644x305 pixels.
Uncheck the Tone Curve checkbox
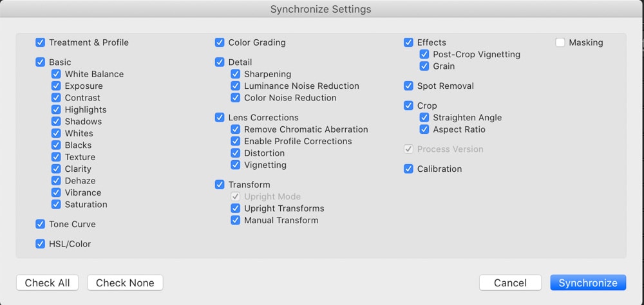pyautogui.click(x=40, y=224)
